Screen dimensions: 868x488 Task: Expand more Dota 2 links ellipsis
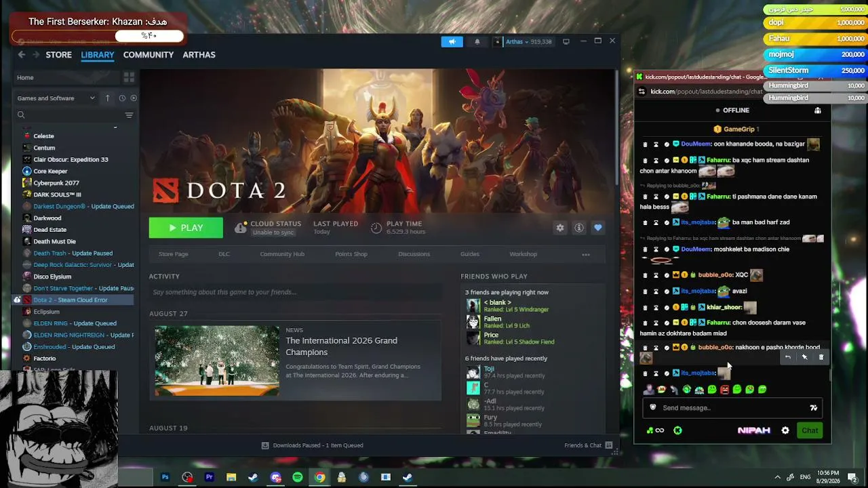click(586, 255)
